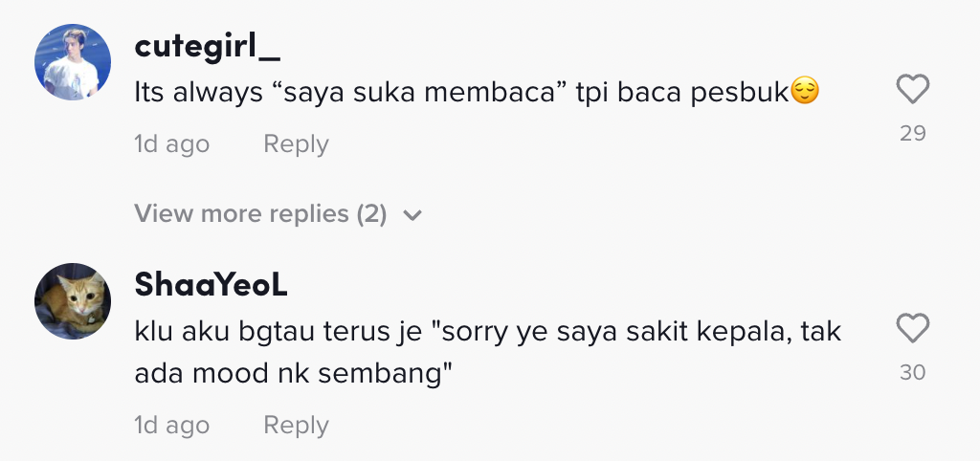980x461 pixels.
Task: Click the 1d ago timestamp under ShaaYeoL
Action: click(171, 426)
